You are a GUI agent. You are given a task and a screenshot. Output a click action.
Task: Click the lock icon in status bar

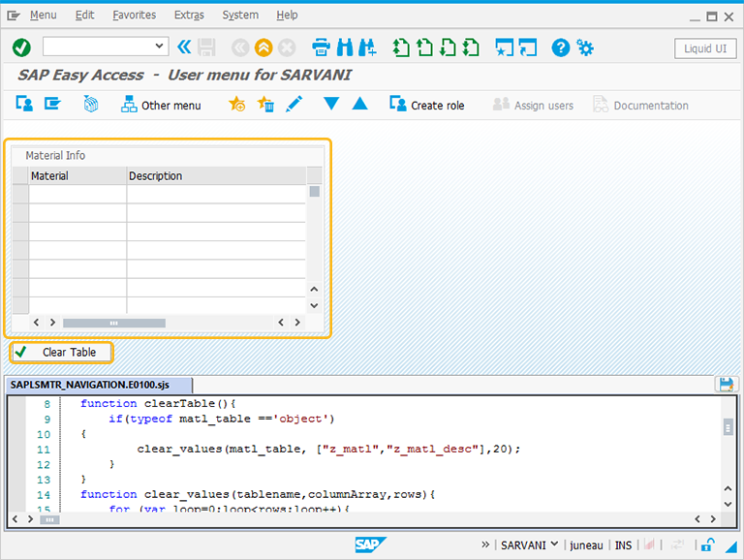point(707,544)
